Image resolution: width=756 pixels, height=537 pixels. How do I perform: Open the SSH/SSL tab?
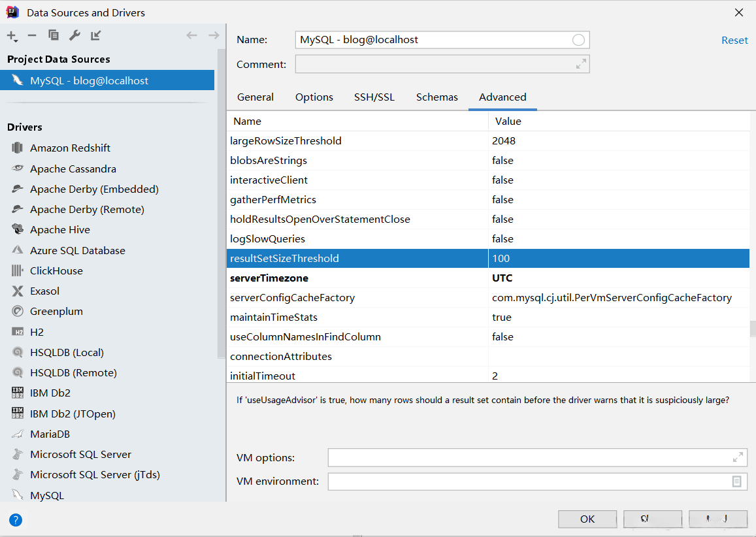(374, 97)
